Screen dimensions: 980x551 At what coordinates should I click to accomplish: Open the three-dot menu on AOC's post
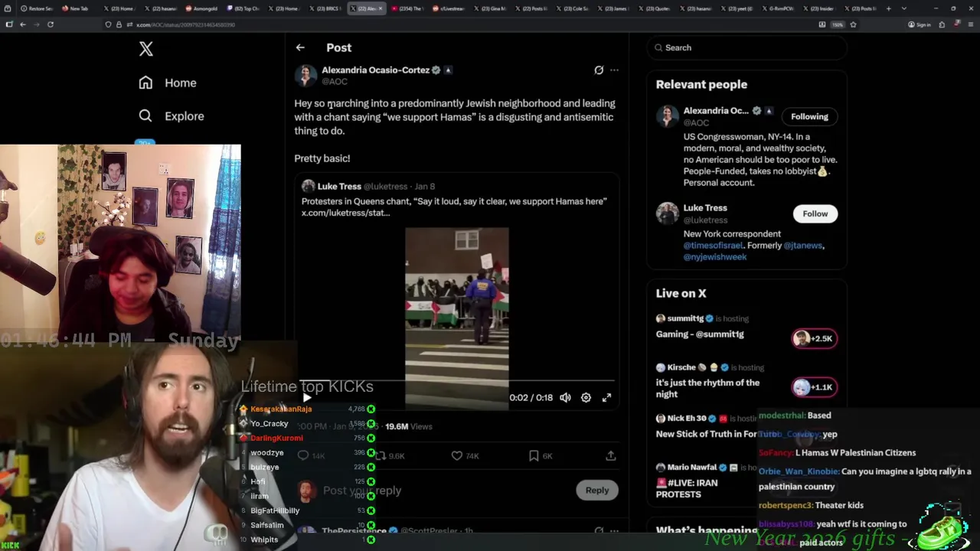614,70
